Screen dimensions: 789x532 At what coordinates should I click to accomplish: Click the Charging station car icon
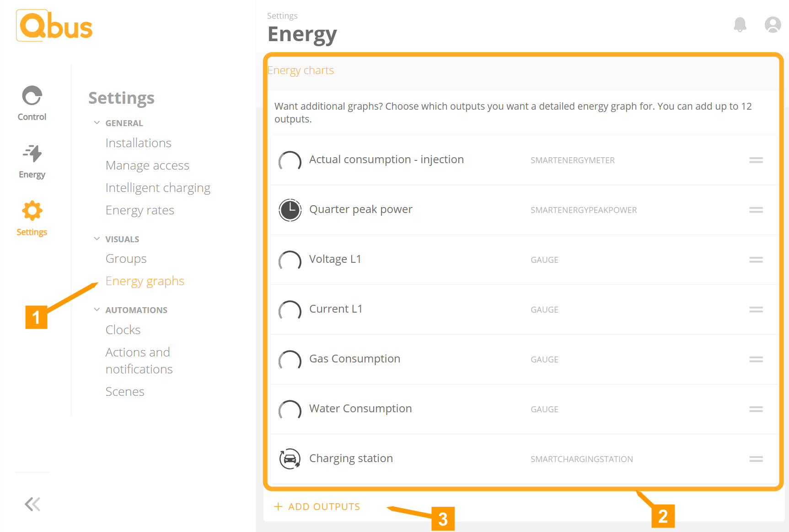[x=290, y=459]
